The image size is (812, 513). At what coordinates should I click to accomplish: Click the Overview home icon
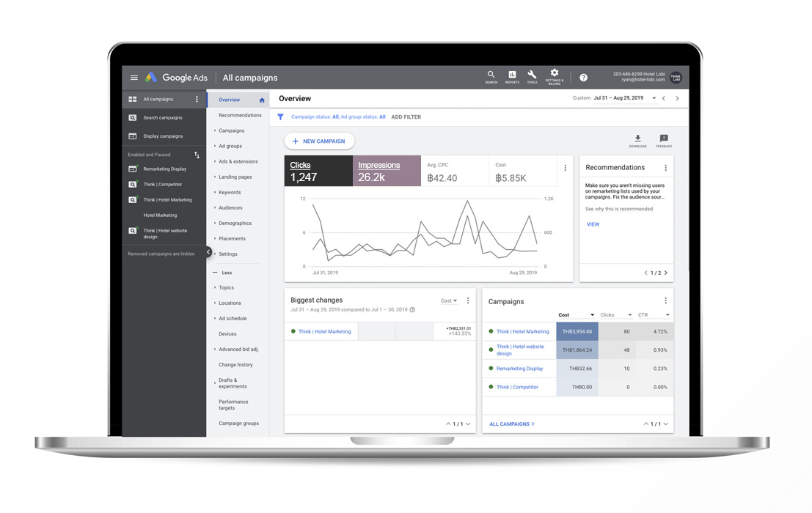pos(262,100)
